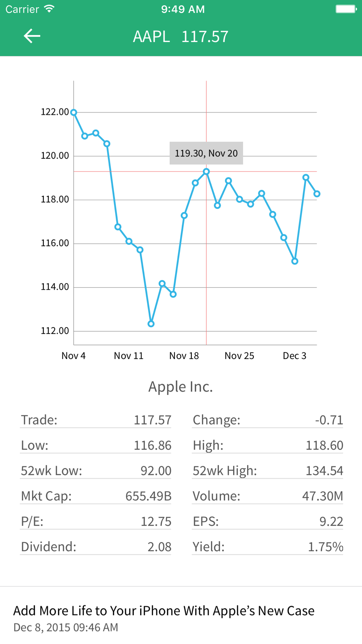
Task: Select the highlighted Nov 20 data point
Action: (x=206, y=172)
